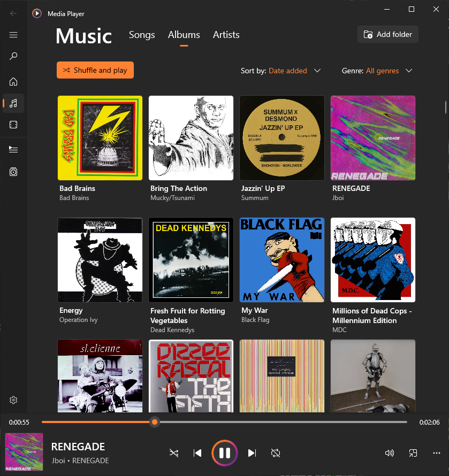The width and height of the screenshot is (449, 476).
Task: Open the Energy album by Operation Ivy
Action: point(100,260)
